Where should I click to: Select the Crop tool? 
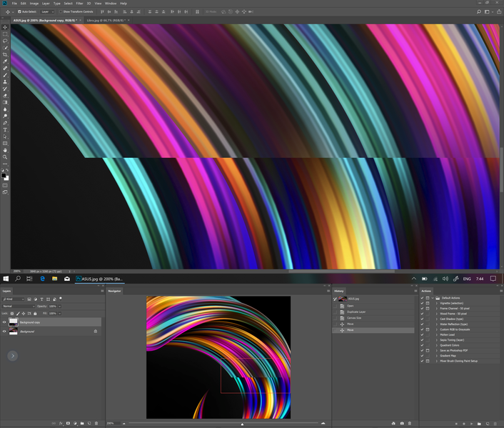click(x=6, y=54)
